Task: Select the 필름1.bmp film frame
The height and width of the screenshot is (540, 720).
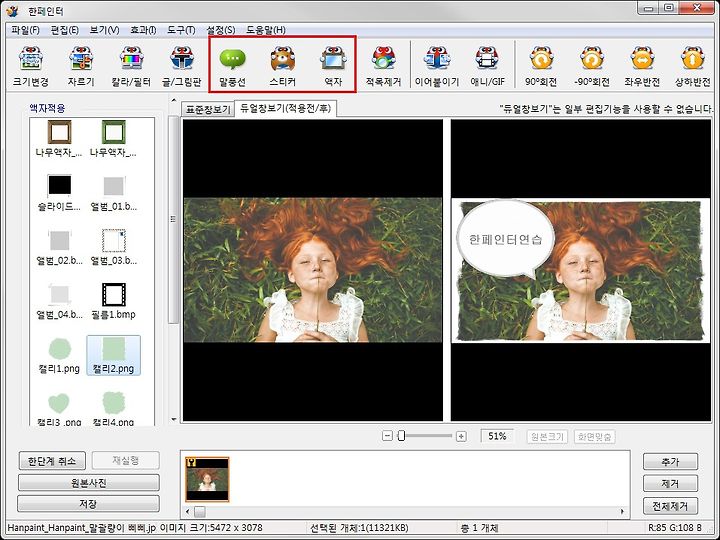Action: [113, 301]
